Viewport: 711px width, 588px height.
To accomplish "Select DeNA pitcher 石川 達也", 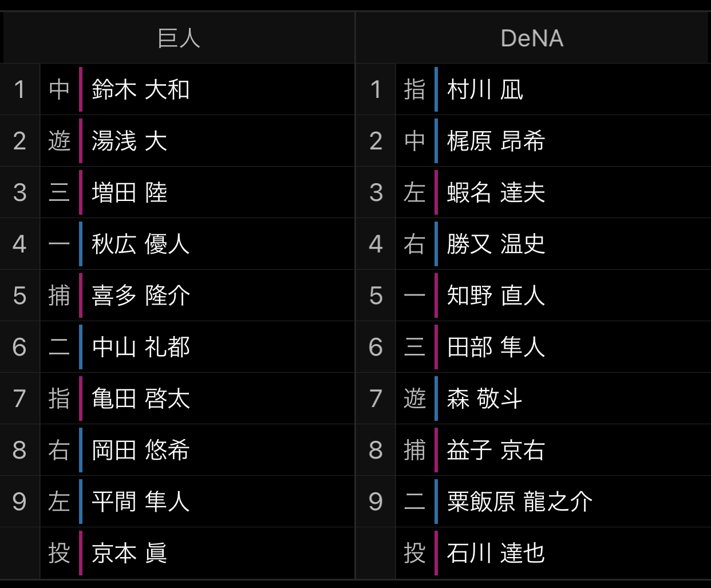I will coord(496,554).
